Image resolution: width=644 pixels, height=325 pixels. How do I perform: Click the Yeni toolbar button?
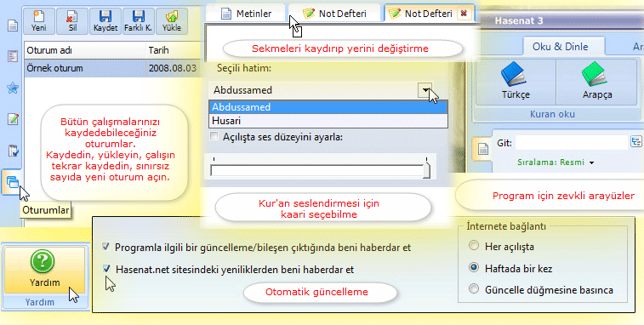click(39, 21)
